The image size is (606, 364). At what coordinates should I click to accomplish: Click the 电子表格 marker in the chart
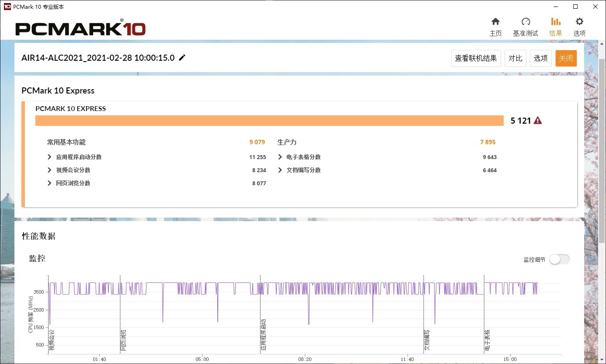coord(487,340)
